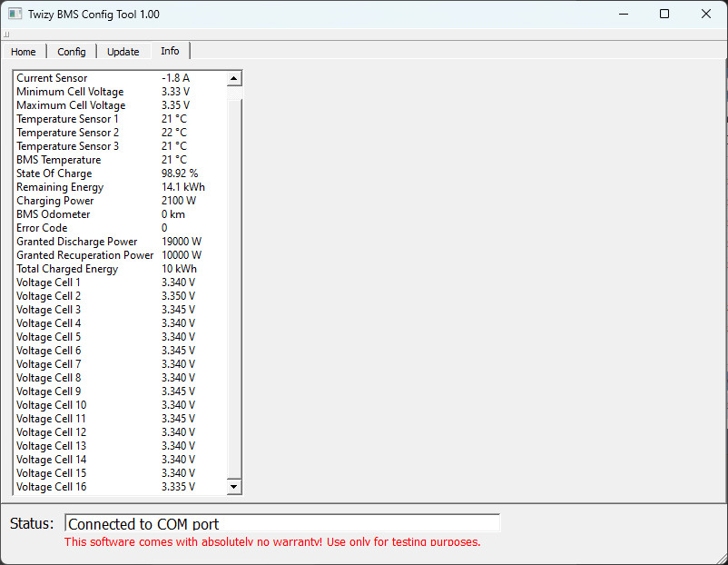Screen dimensions: 728x565
Task: Click the toolbar grip handle below title
Action: [x=5, y=35]
